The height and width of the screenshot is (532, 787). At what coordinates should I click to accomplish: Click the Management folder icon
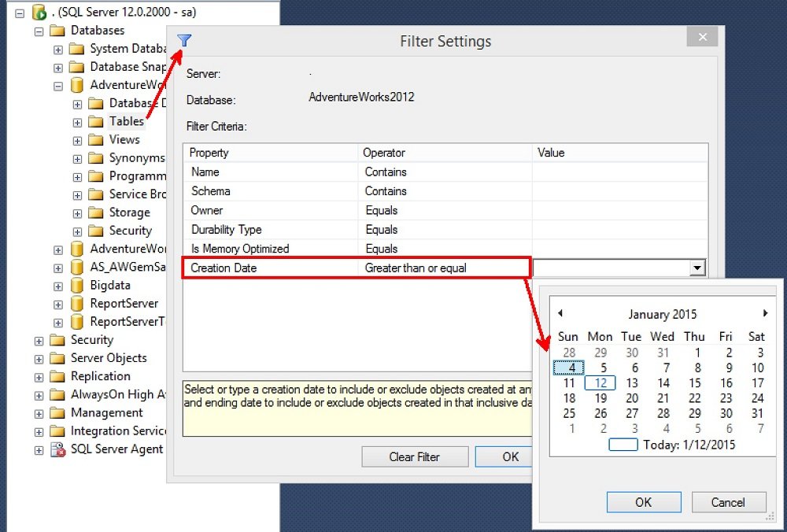(x=57, y=413)
